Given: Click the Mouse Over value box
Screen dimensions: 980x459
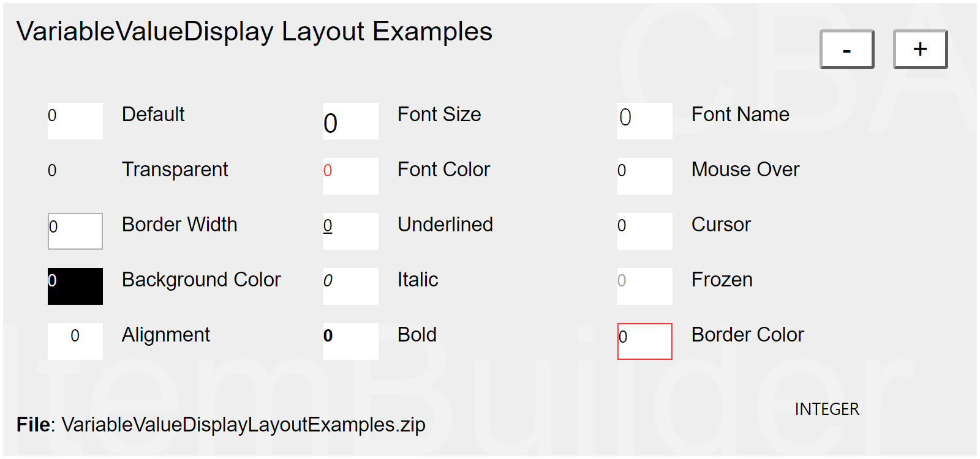Looking at the screenshot, I should click(x=644, y=176).
